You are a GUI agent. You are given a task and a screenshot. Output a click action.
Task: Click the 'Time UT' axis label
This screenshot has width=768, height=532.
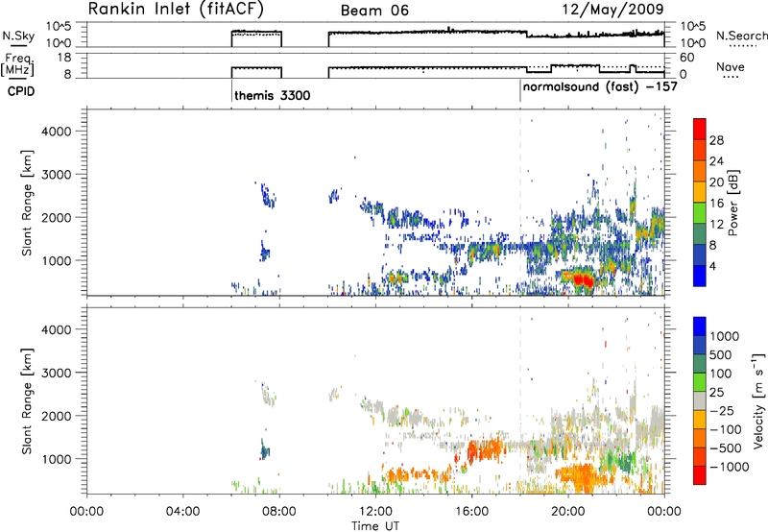click(x=375, y=525)
